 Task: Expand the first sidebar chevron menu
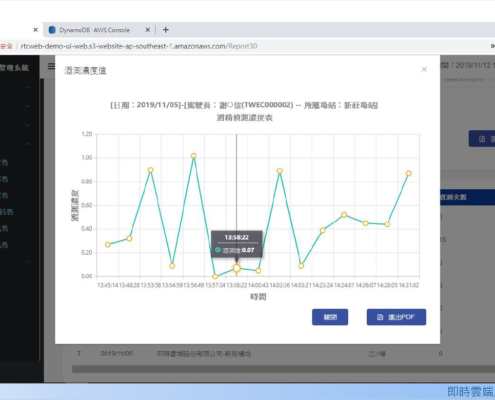click(x=27, y=88)
